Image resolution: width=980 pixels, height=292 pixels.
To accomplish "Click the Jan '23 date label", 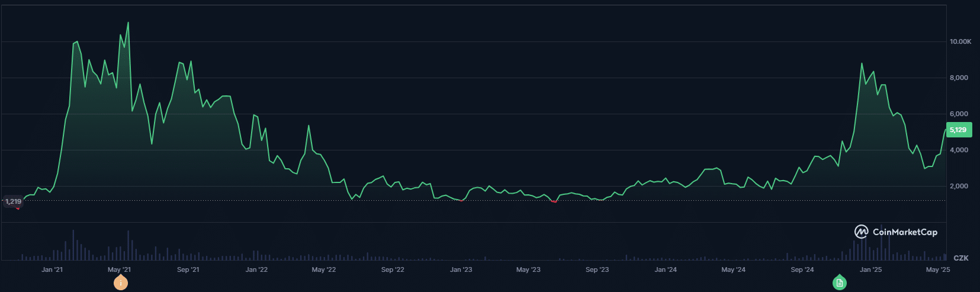I will pyautogui.click(x=461, y=269).
